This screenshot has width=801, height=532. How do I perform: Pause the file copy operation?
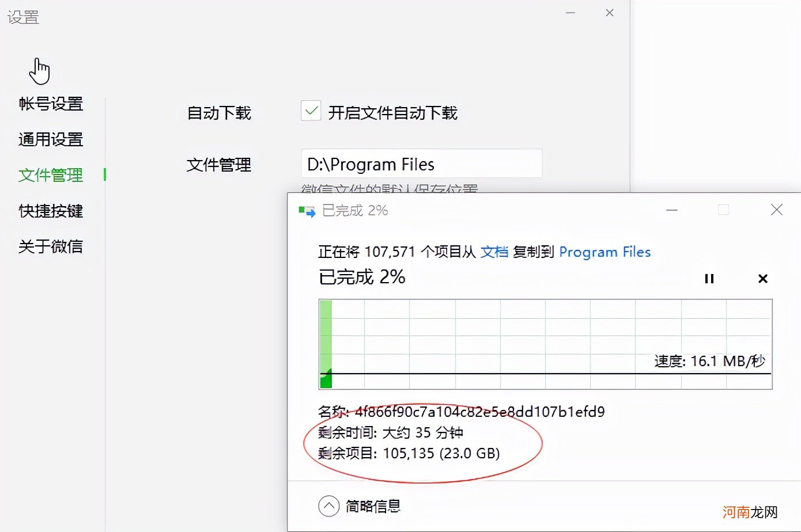(709, 279)
